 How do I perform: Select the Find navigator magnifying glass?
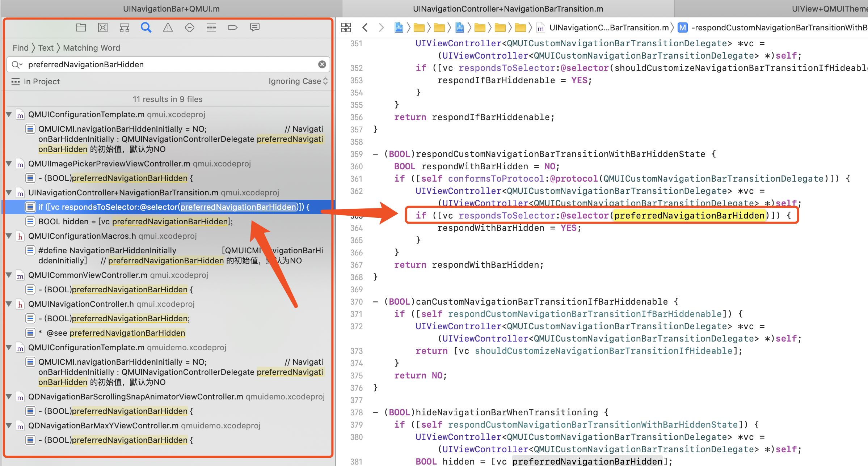coord(146,27)
